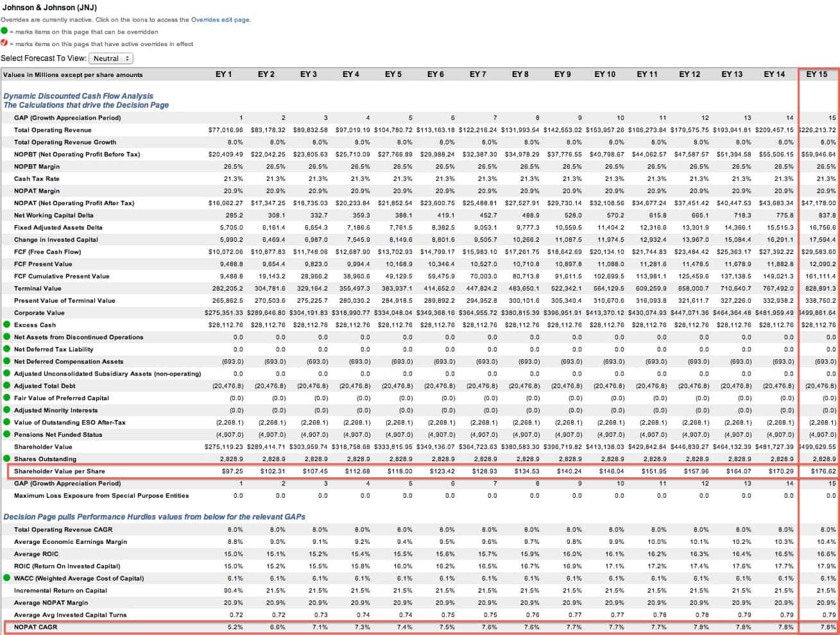Image resolution: width=840 pixels, height=635 pixels.
Task: Click the EY 1 column header
Action: coord(224,74)
